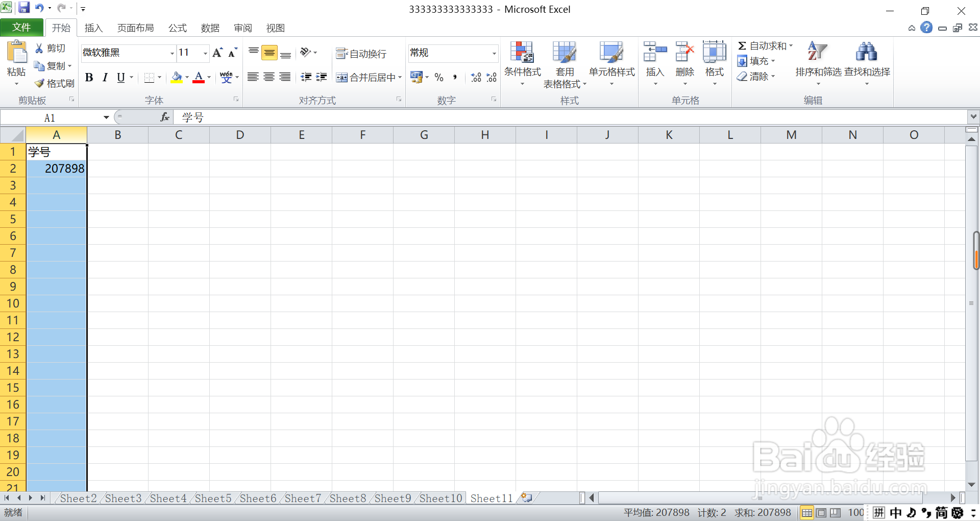
Task: Expand the formula bar
Action: pyautogui.click(x=973, y=117)
